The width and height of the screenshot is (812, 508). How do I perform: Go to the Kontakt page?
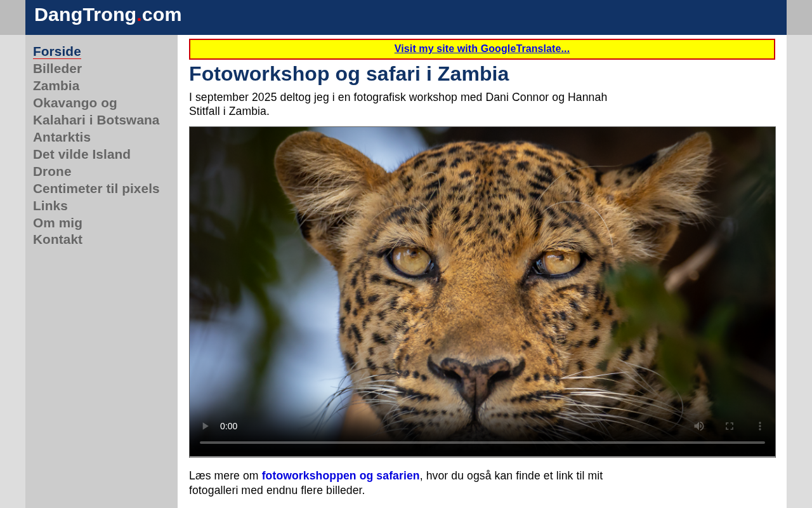point(58,239)
